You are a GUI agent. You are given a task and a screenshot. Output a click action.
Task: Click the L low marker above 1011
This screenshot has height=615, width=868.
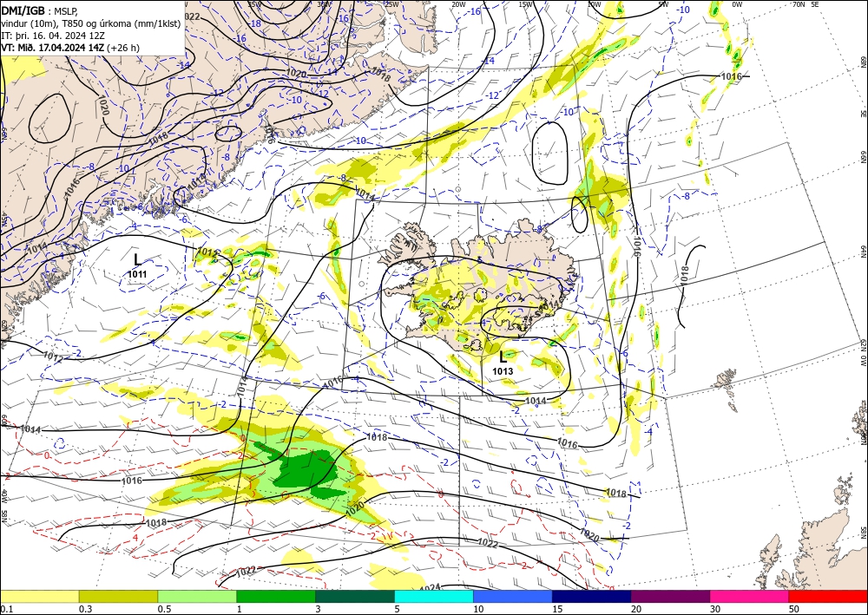click(137, 259)
